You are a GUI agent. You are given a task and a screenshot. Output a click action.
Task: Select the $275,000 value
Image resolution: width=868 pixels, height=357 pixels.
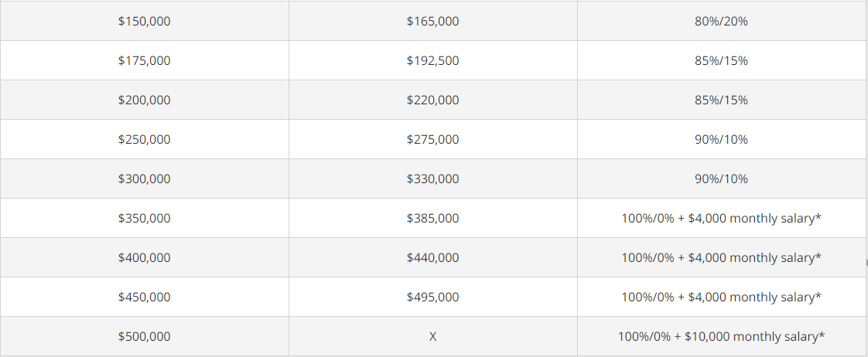coord(432,140)
